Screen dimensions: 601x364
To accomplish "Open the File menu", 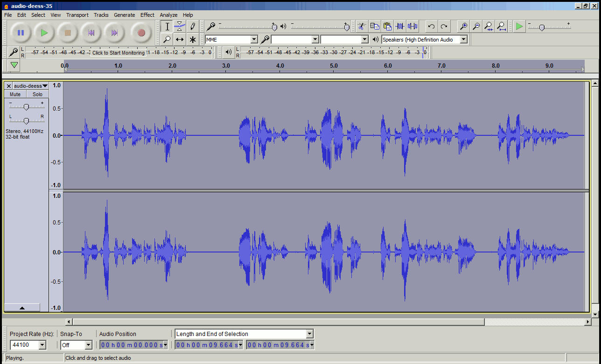I will click(8, 15).
